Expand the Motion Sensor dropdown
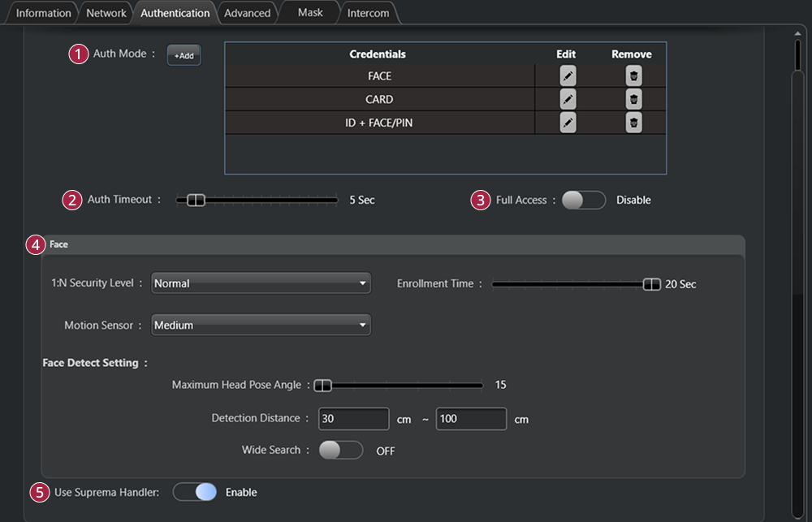 (x=261, y=326)
